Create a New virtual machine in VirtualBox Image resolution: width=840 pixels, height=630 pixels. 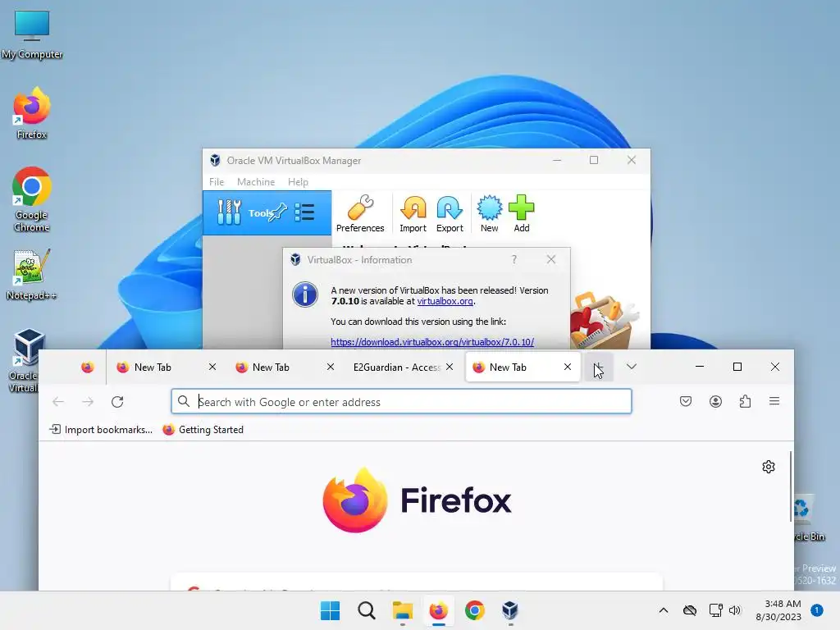pyautogui.click(x=489, y=213)
